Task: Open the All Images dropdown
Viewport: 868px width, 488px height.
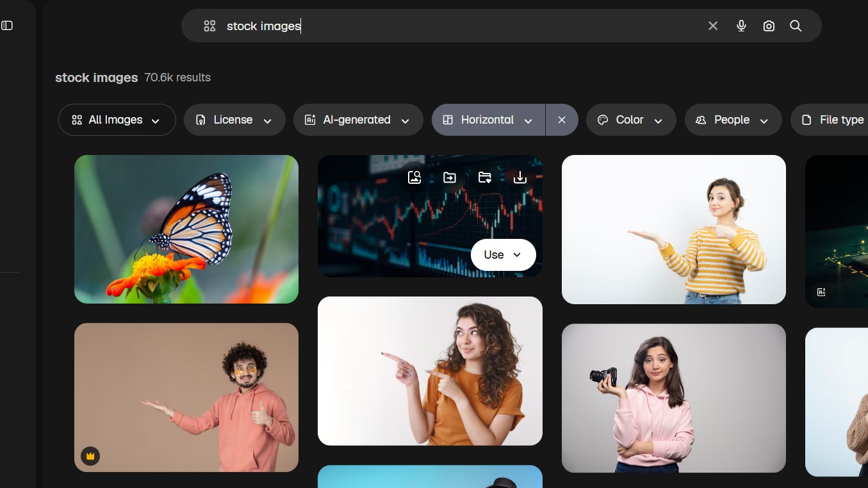Action: point(117,120)
